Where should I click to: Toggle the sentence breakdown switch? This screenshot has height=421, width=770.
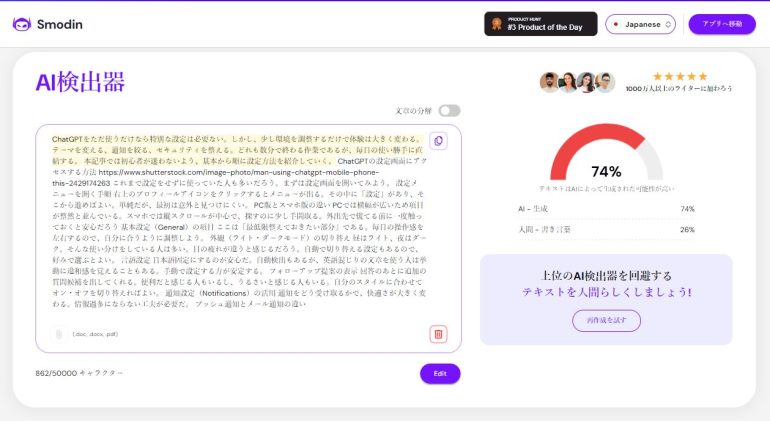pos(449,111)
